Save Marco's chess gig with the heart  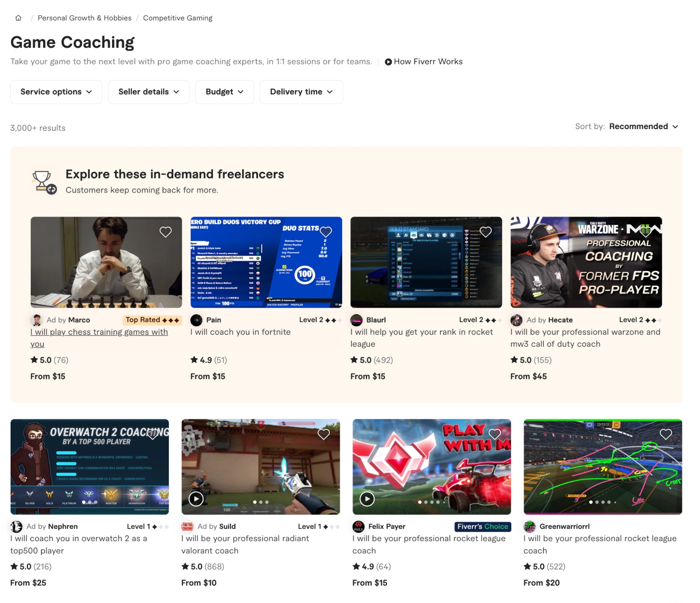click(x=166, y=232)
